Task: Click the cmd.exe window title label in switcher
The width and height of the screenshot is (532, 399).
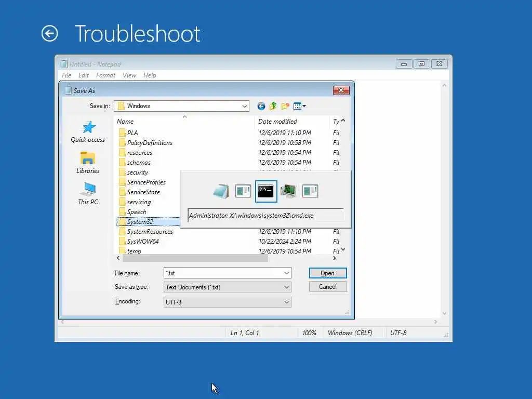Action: point(251,216)
